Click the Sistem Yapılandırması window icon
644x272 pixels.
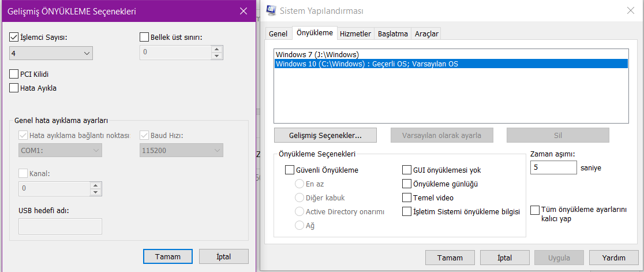(271, 10)
